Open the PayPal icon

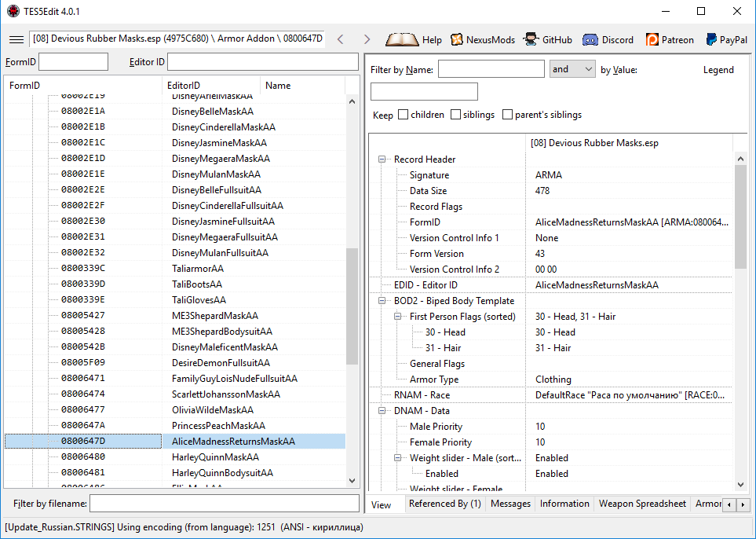tap(711, 39)
